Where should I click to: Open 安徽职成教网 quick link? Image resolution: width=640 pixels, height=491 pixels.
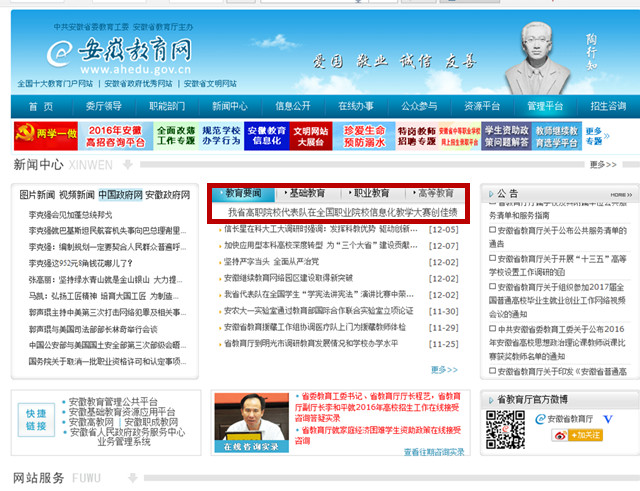[x=151, y=422]
